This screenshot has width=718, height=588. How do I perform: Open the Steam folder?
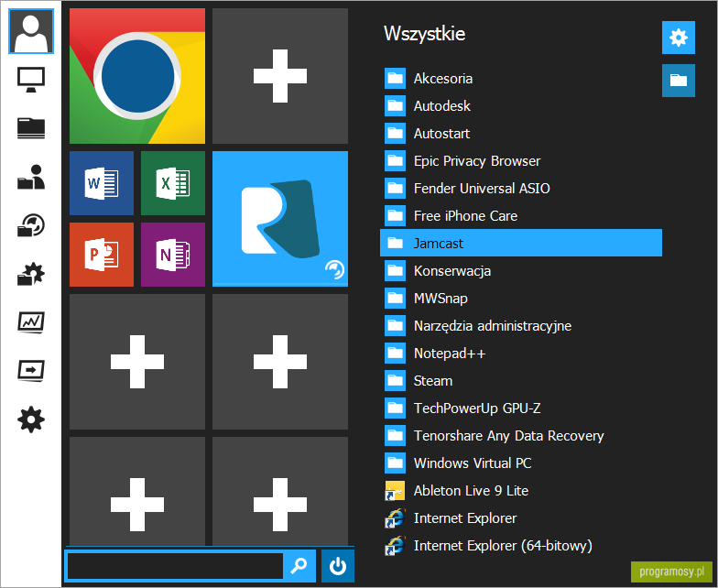point(521,381)
